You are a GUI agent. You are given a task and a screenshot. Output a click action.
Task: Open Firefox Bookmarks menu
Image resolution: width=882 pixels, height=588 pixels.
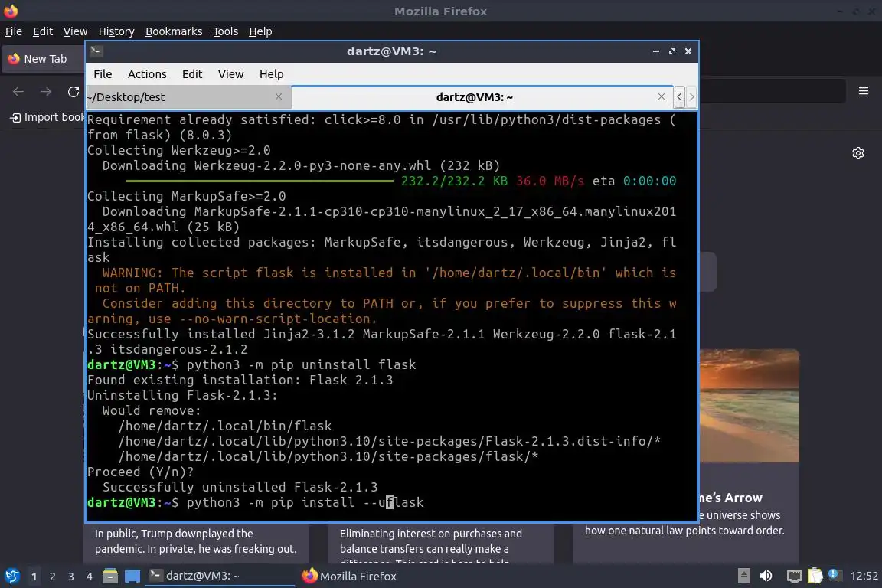pyautogui.click(x=174, y=31)
